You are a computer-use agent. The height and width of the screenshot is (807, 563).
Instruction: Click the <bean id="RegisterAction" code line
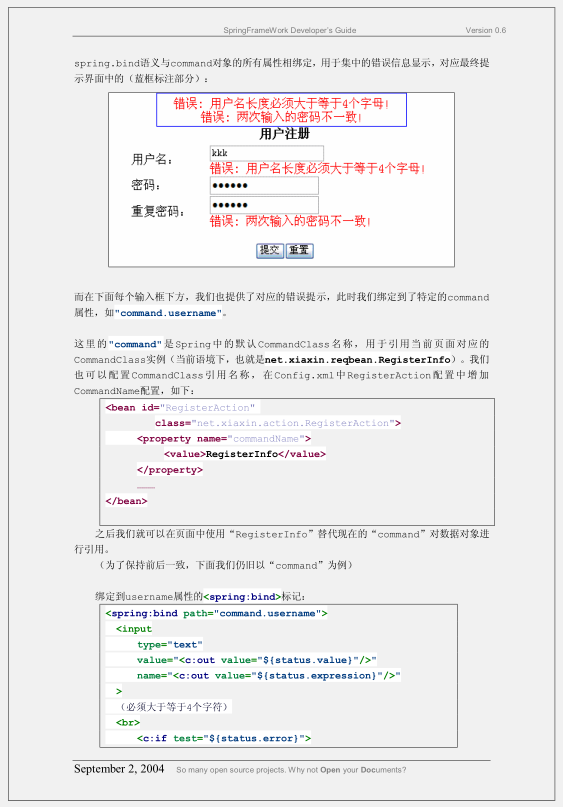pyautogui.click(x=180, y=408)
